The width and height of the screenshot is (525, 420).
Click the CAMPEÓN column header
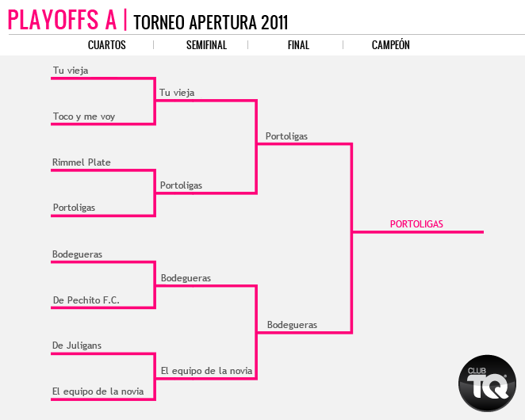pos(391,45)
